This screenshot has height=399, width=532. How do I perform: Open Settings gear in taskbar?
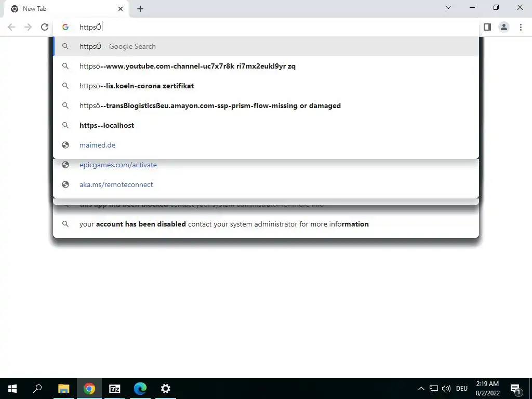point(166,389)
